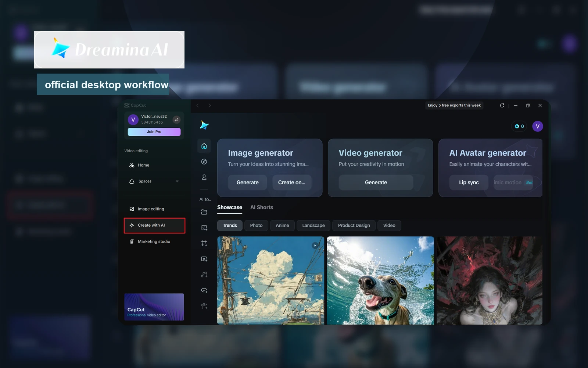Click the account switch arrows icon
The image size is (588, 368).
(176, 120)
